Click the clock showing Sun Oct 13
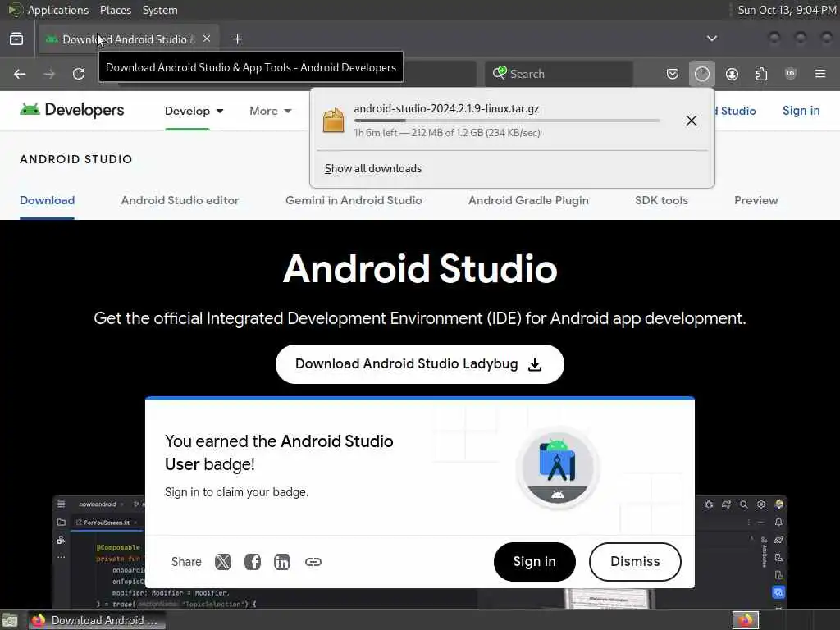 [x=787, y=10]
